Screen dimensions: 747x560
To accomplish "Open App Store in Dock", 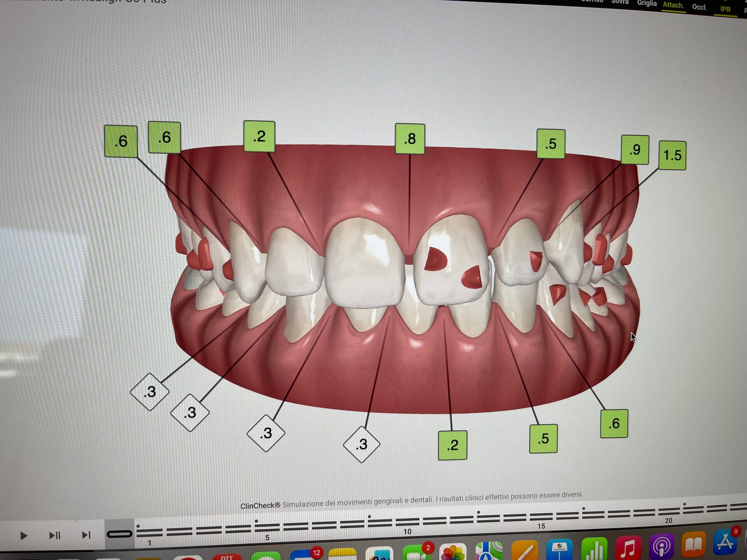I will [724, 542].
